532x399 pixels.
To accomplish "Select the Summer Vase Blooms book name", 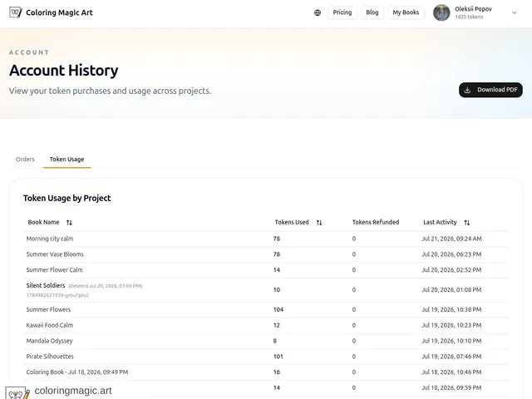I will [x=55, y=254].
